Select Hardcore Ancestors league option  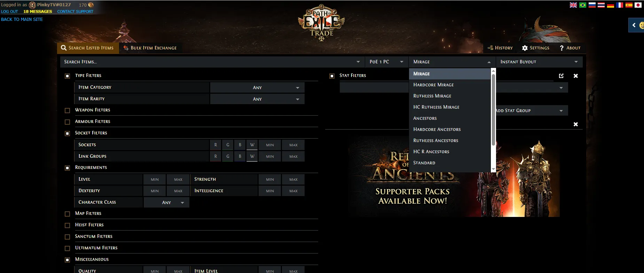point(450,129)
